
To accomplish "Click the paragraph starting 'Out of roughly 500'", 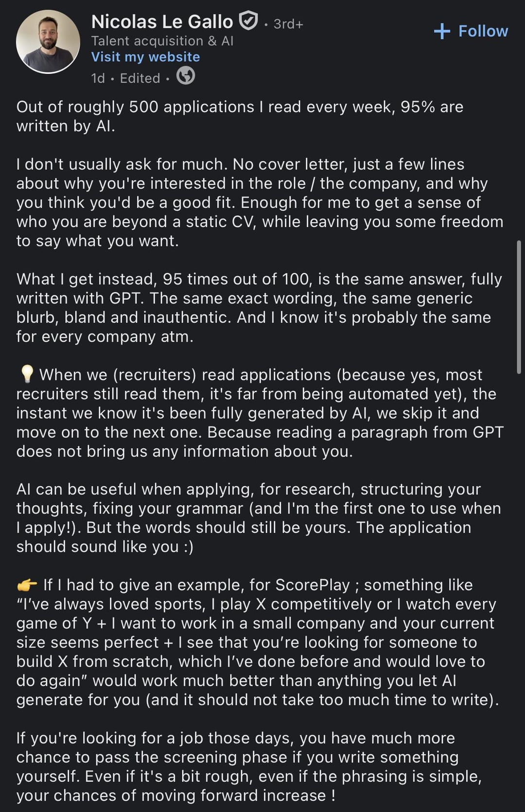I will coord(240,116).
